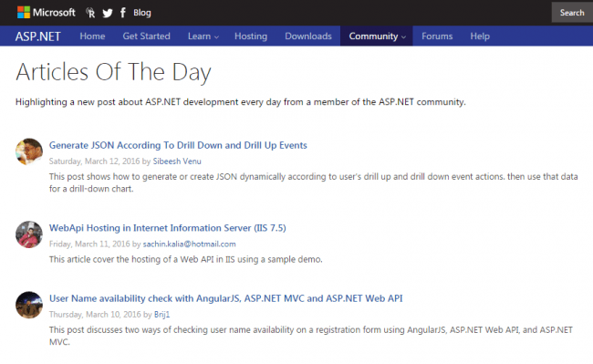Image resolution: width=593 pixels, height=364 pixels.
Task: Click the date Friday, March 11, 2016
Action: click(89, 244)
